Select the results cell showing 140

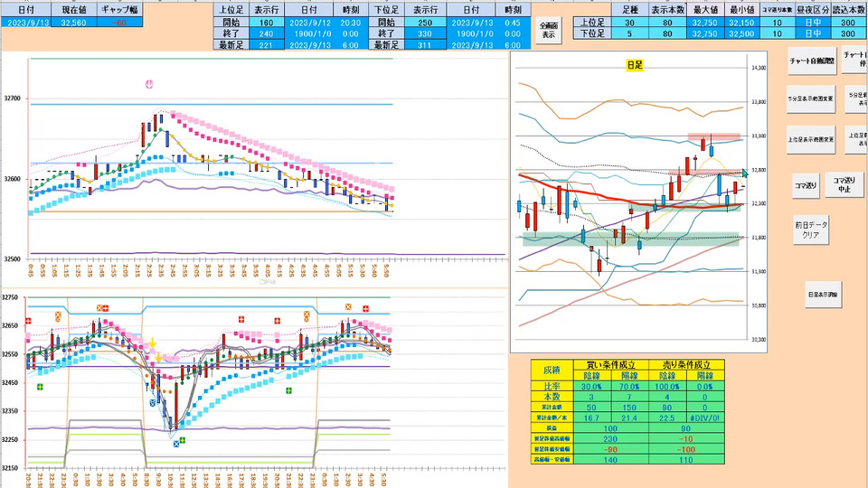pyautogui.click(x=610, y=459)
